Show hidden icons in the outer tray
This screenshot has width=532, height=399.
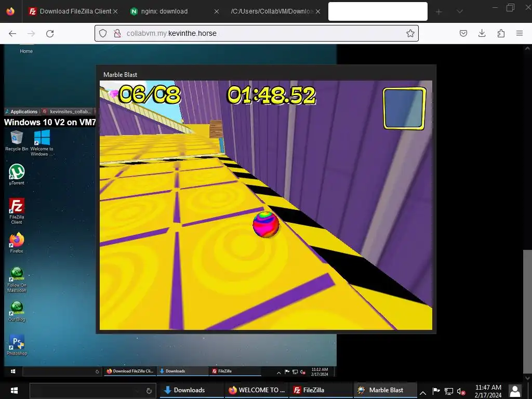coord(423,393)
